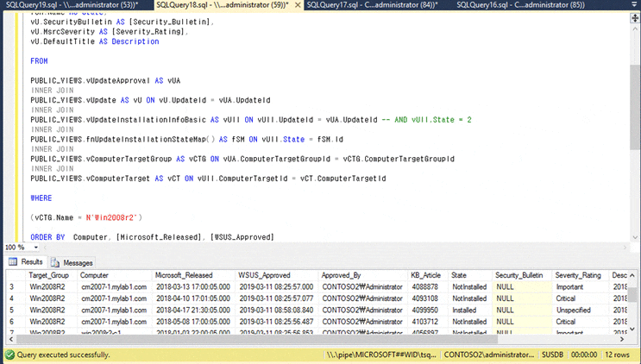Screen dimensions: 641x364
Task: Open the SQLQuery17.sql tab
Action: (x=372, y=5)
